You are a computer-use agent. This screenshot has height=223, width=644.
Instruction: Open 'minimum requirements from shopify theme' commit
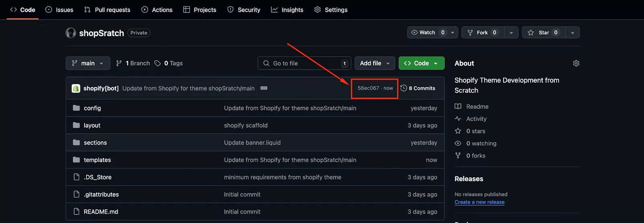point(283,177)
